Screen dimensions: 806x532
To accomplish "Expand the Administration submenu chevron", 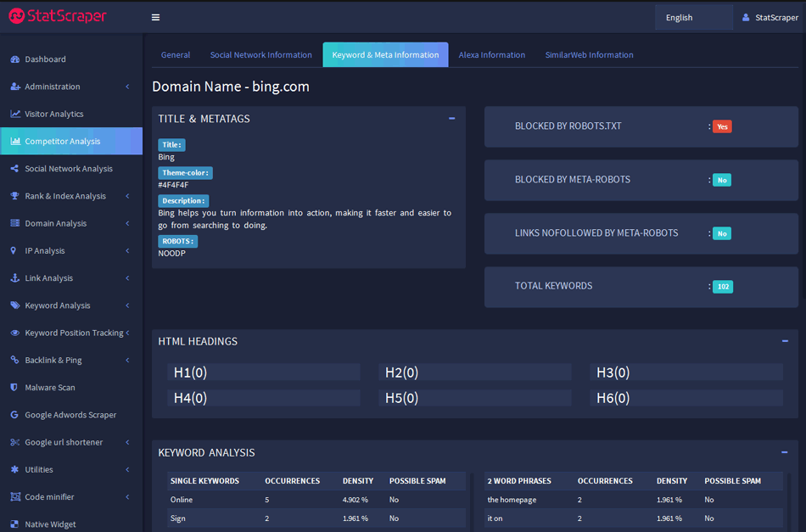I will coord(127,87).
